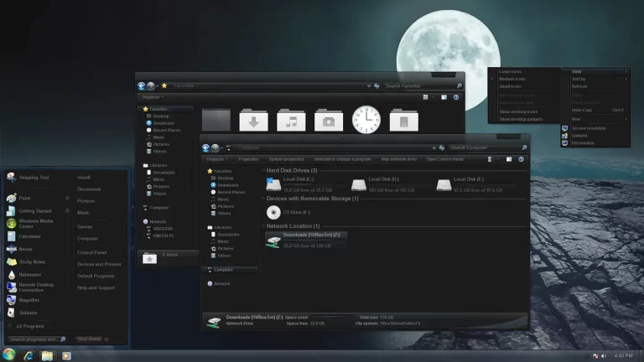Viewport: 644px width, 362px height.
Task: Click Refresh in the desktop context menu
Action: (579, 86)
